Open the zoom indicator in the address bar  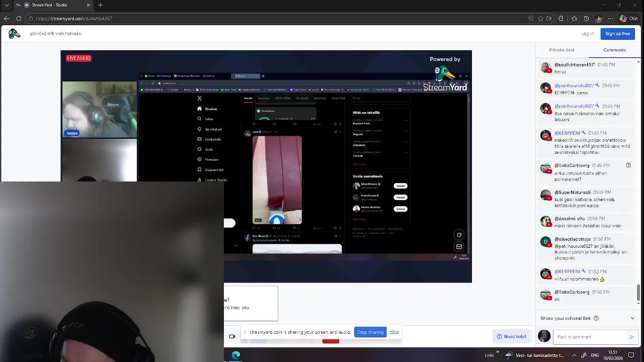click(x=531, y=19)
